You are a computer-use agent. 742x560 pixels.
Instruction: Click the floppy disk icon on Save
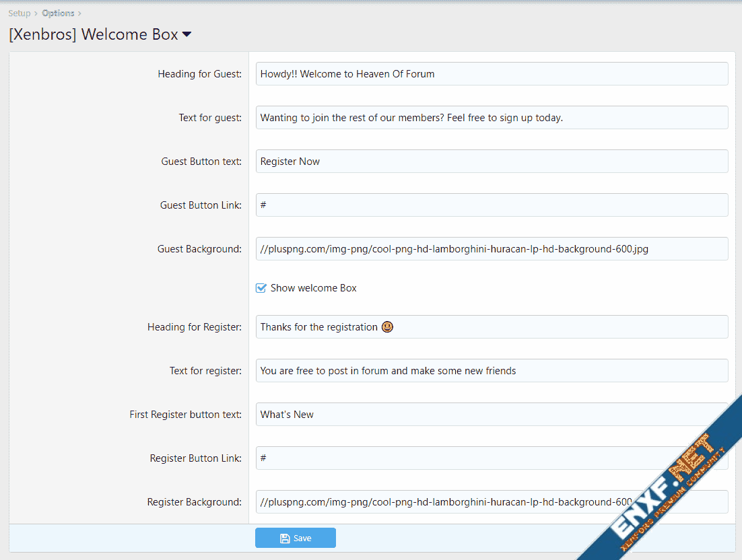point(285,538)
